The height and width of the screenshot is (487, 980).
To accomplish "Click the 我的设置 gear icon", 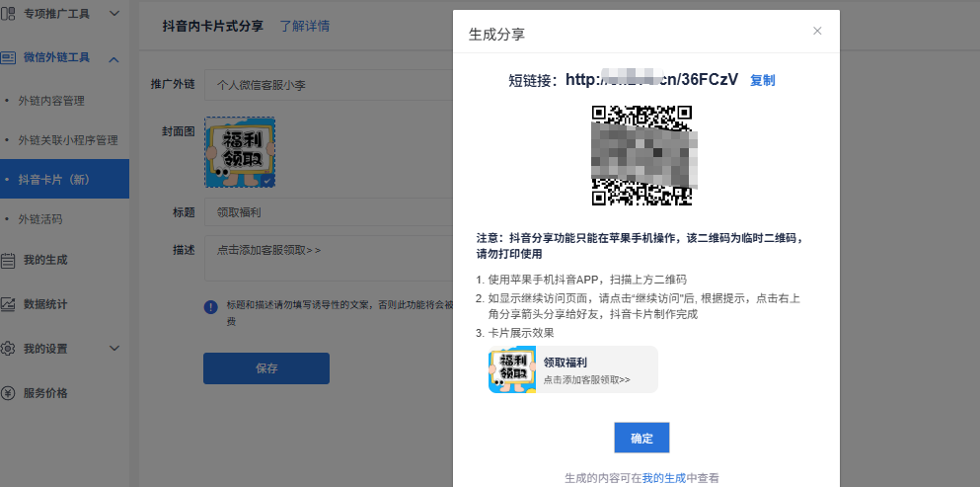I will [8, 349].
